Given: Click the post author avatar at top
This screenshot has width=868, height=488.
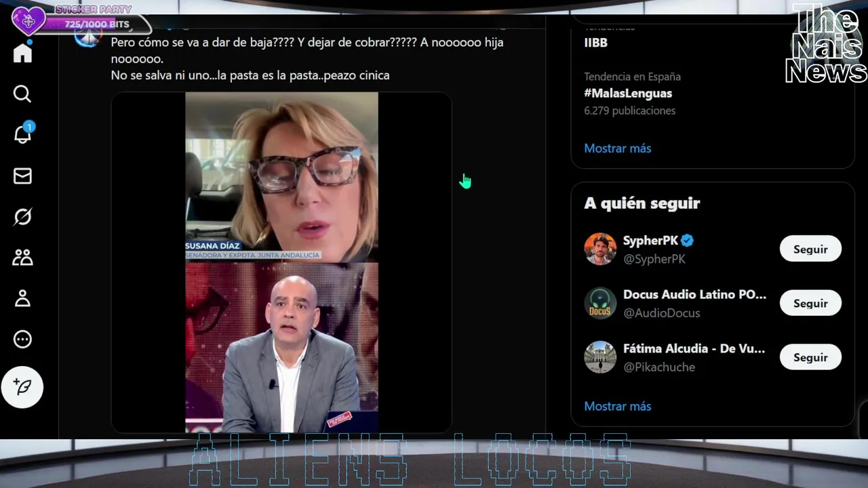Looking at the screenshot, I should (87, 37).
